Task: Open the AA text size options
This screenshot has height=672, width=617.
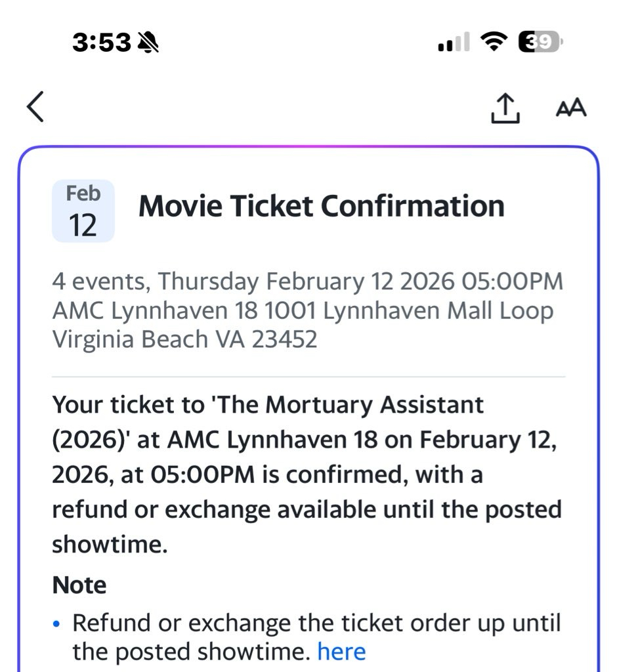Action: coord(570,108)
